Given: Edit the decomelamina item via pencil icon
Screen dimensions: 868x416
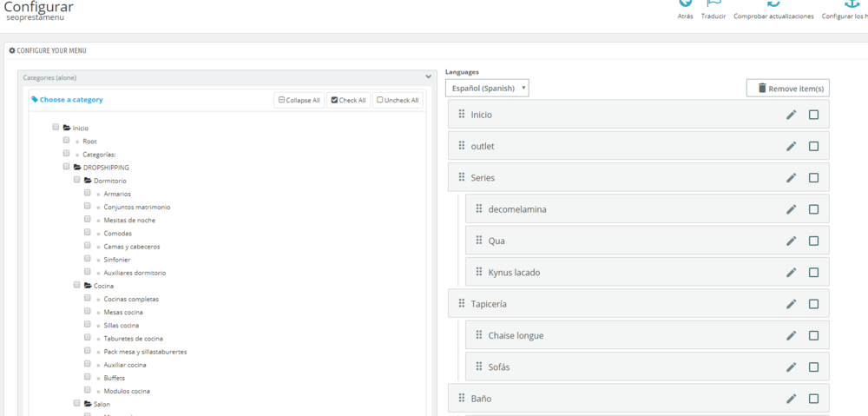Looking at the screenshot, I should [792, 209].
